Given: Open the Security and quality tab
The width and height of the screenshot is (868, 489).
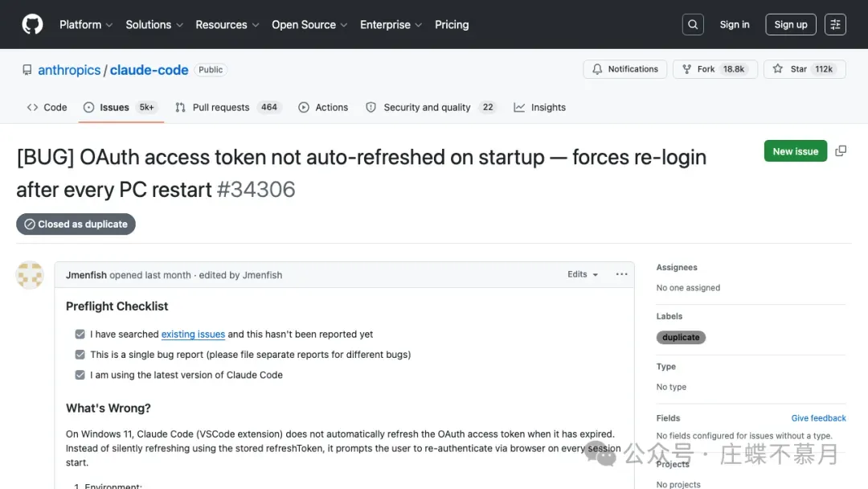Looking at the screenshot, I should [426, 107].
